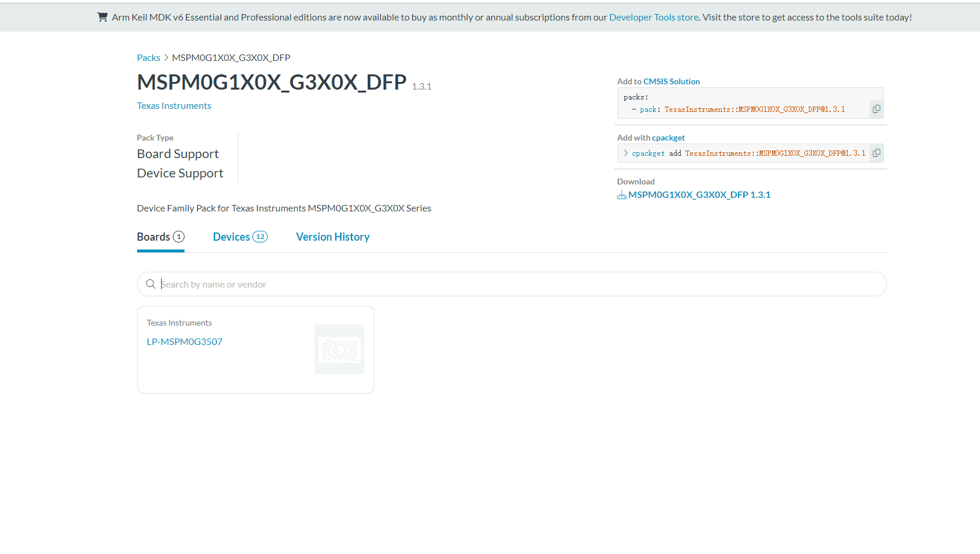Open the cpackget link
Image resolution: width=980 pixels, height=554 pixels.
coord(668,138)
